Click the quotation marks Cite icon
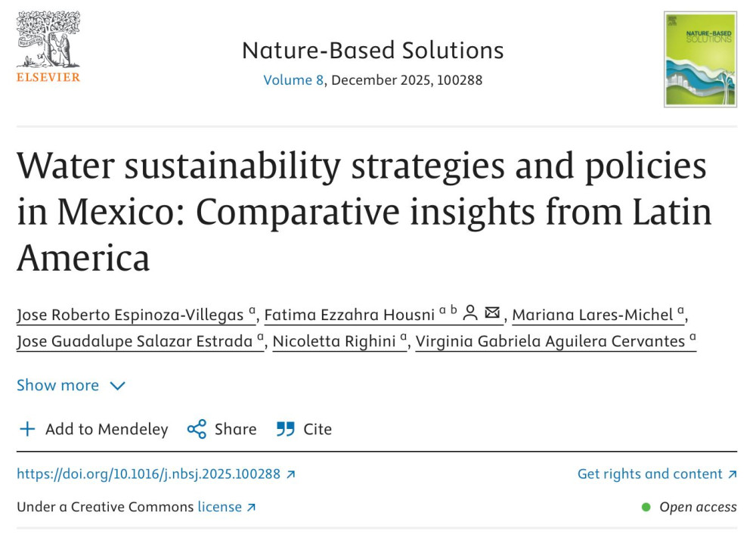 pyautogui.click(x=286, y=429)
